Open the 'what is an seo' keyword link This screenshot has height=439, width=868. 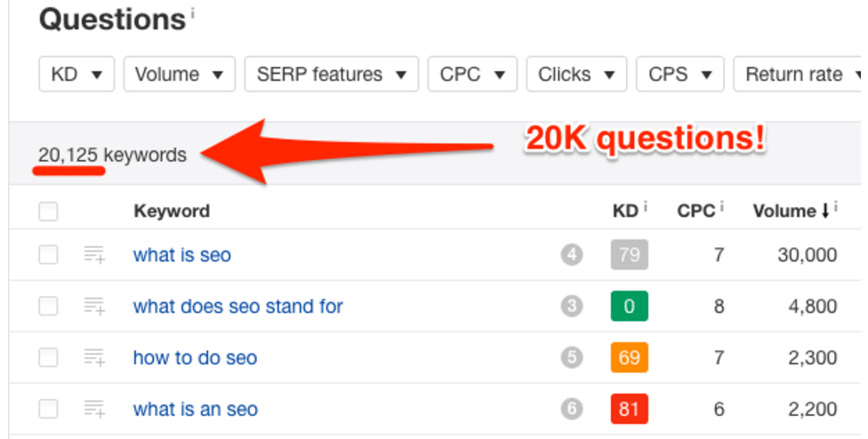coord(195,410)
